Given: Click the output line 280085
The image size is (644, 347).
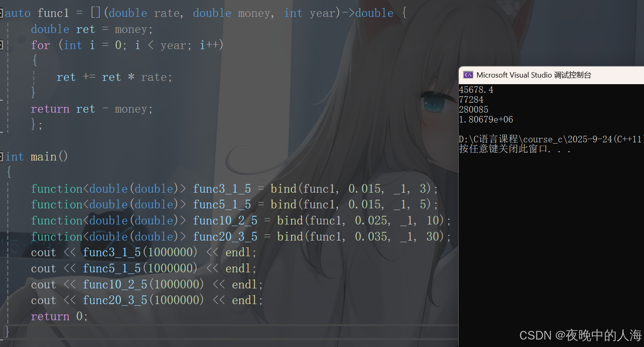Looking at the screenshot, I should click(474, 110).
